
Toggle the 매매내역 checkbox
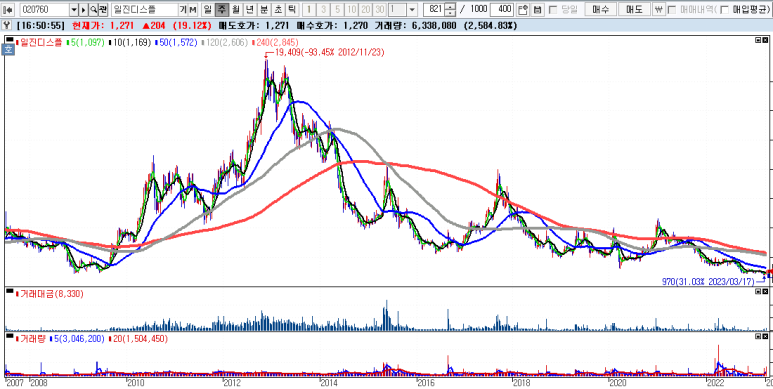tap(671, 9)
